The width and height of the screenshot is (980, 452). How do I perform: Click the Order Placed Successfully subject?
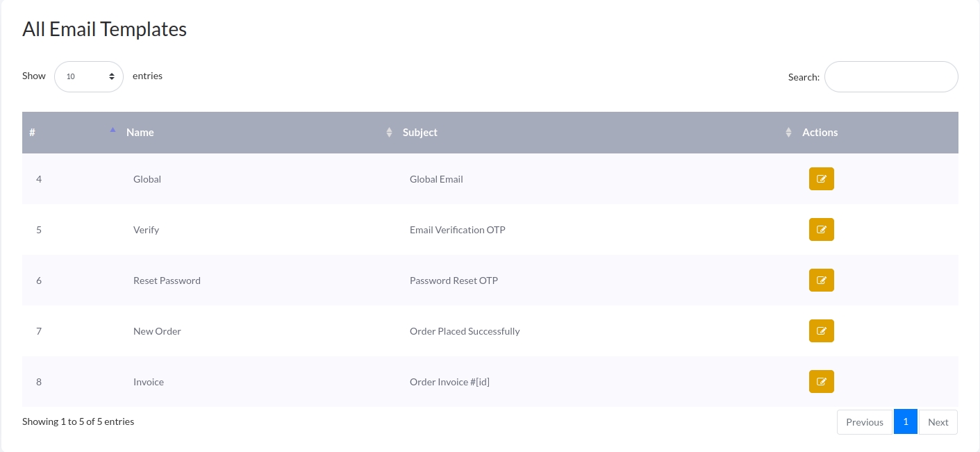pyautogui.click(x=465, y=331)
